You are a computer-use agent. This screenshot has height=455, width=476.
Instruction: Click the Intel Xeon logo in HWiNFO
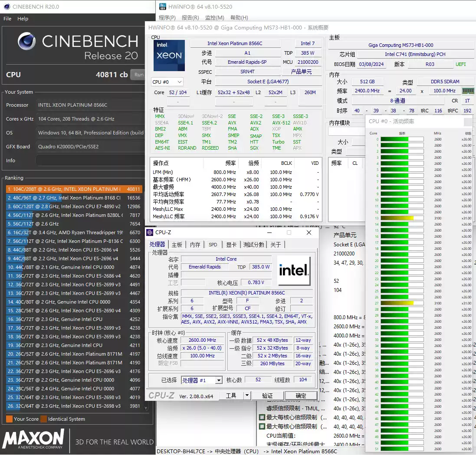[x=169, y=55]
